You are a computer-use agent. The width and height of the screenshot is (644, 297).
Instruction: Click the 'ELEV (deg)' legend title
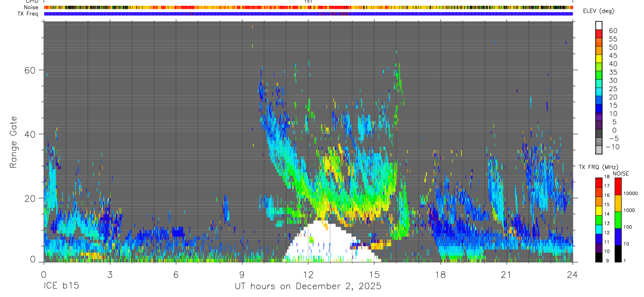tap(599, 11)
